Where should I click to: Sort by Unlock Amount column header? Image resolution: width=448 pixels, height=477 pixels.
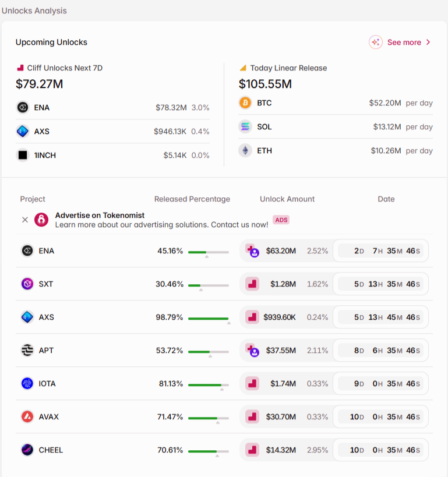click(x=287, y=199)
